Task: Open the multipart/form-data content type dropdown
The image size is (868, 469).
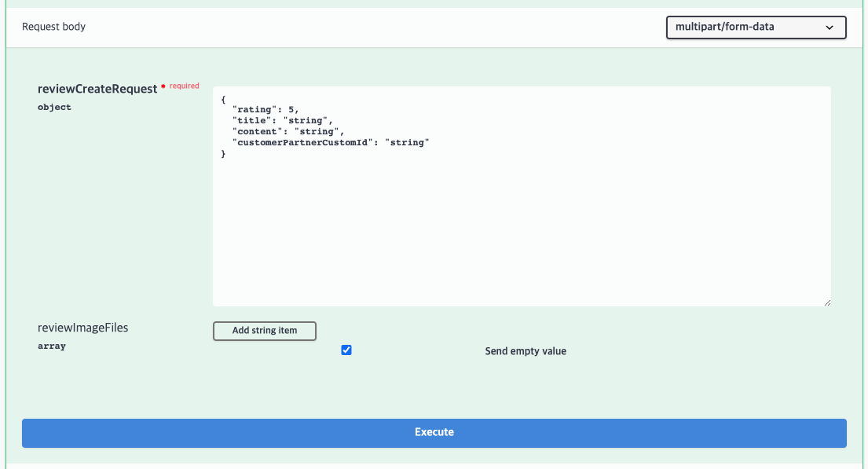Action: tap(756, 27)
